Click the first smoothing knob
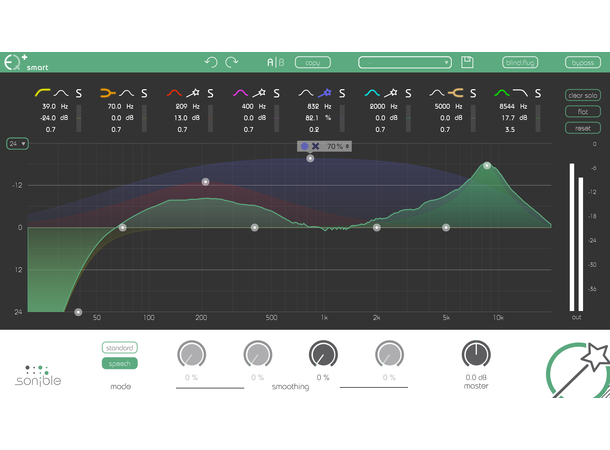The width and height of the screenshot is (610, 450). tap(191, 354)
